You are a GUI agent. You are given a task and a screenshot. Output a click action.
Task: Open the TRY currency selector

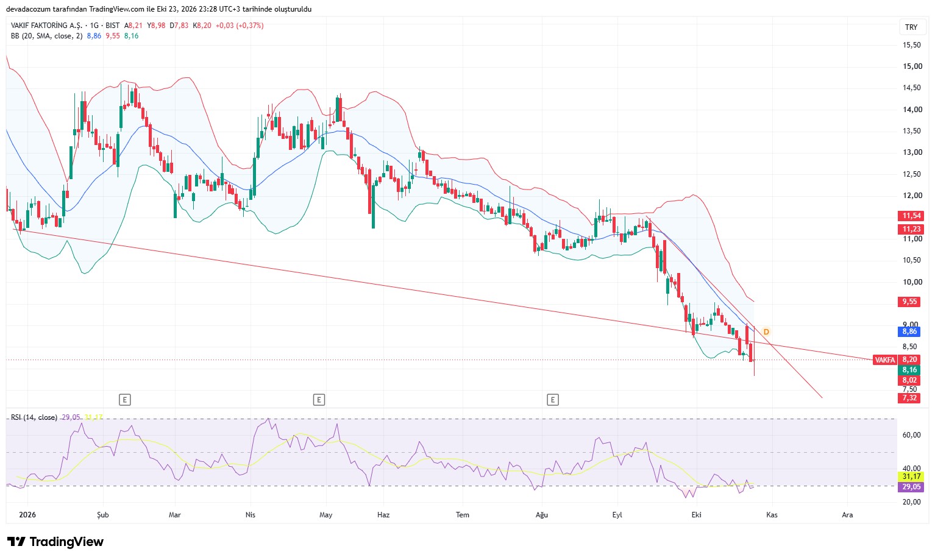[x=911, y=27]
